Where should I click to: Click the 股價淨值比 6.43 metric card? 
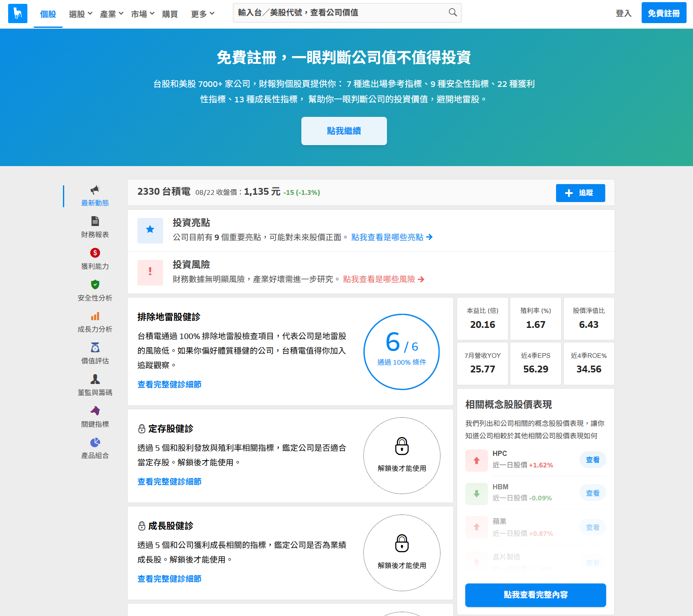pos(589,318)
